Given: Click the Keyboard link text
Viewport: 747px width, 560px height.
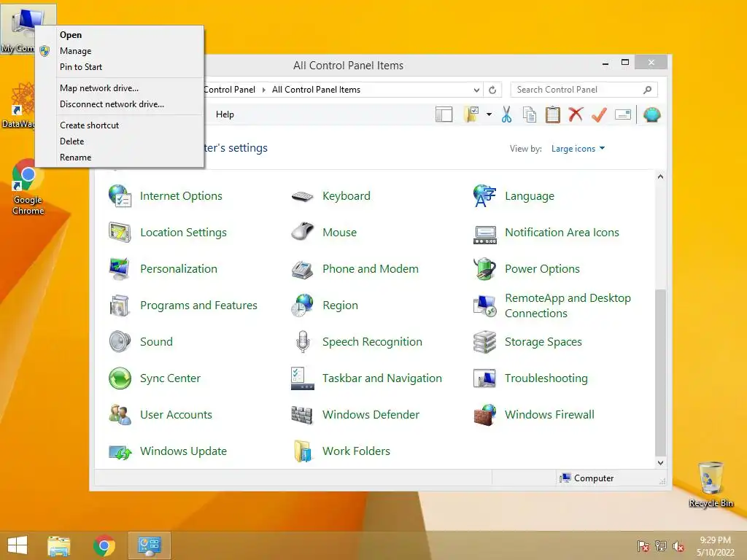Looking at the screenshot, I should tap(347, 196).
